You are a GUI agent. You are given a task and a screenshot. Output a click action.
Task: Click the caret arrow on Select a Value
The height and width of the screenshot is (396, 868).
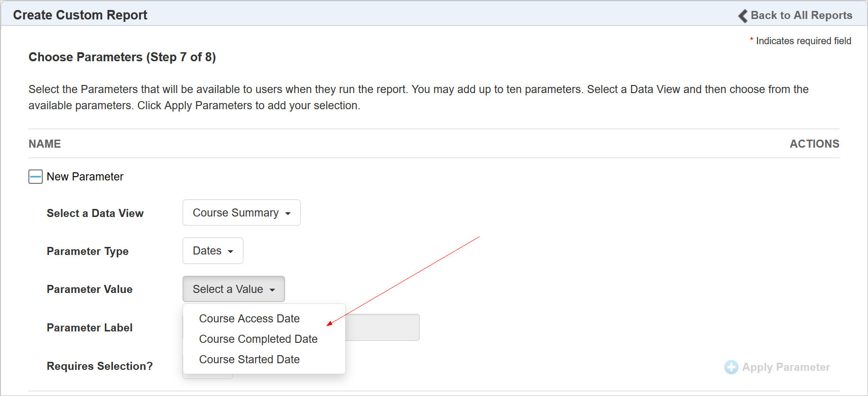(x=272, y=290)
